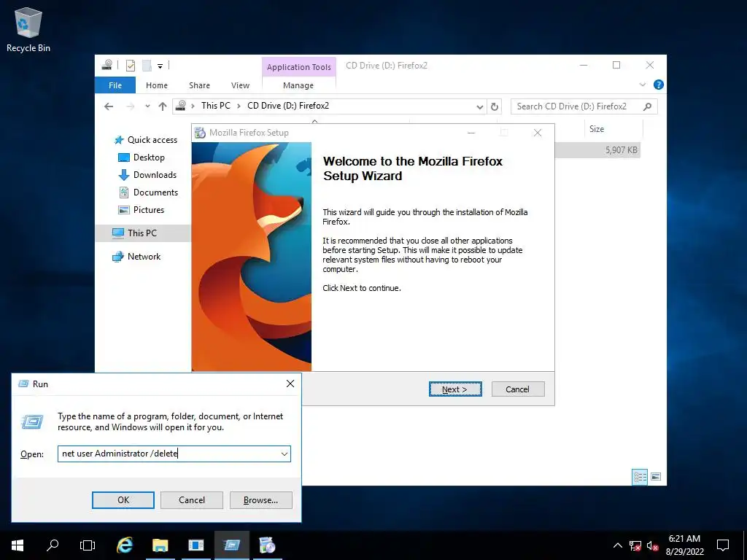Viewport: 747px width, 560px height.
Task: Expand the ribbon with the chevron
Action: coord(642,85)
